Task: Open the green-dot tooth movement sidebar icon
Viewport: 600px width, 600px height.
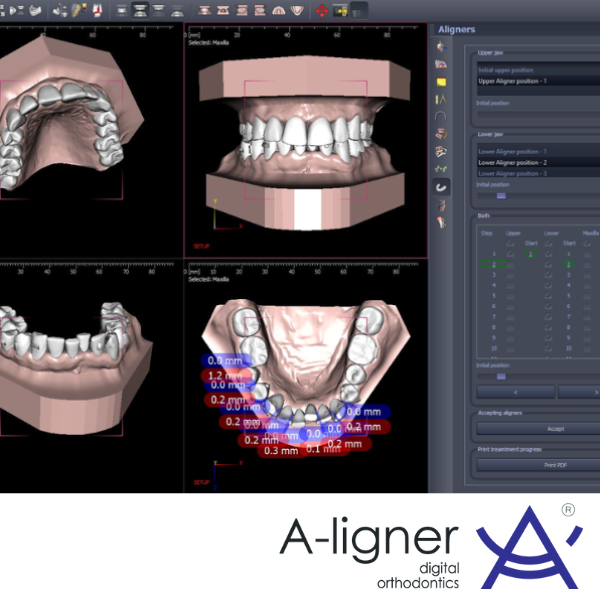Action: coord(441,169)
